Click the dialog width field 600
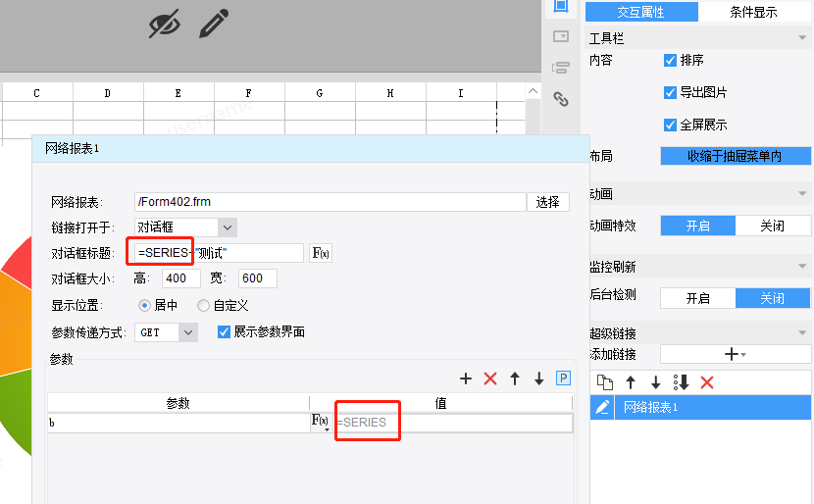Image resolution: width=814 pixels, height=504 pixels. point(258,278)
